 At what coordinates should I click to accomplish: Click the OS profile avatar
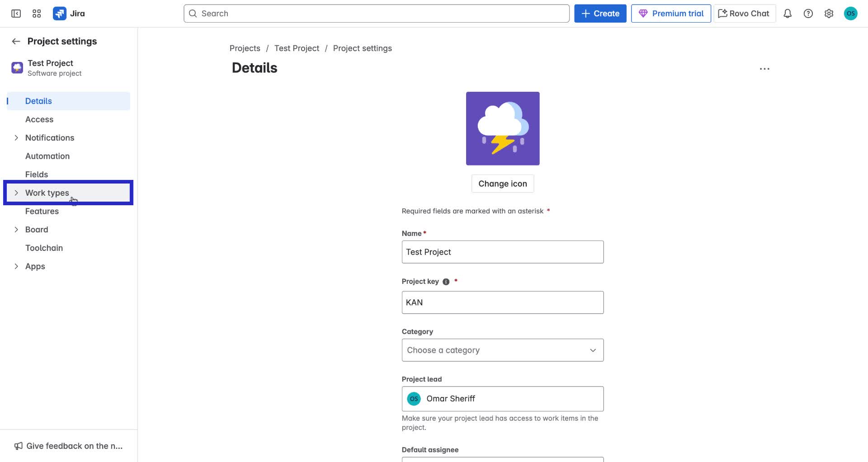click(851, 13)
